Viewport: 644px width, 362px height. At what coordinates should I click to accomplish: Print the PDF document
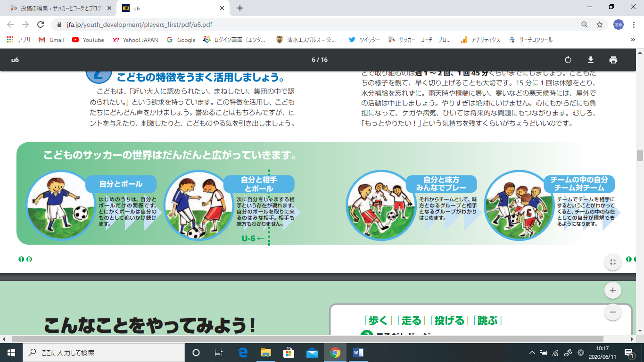(613, 60)
